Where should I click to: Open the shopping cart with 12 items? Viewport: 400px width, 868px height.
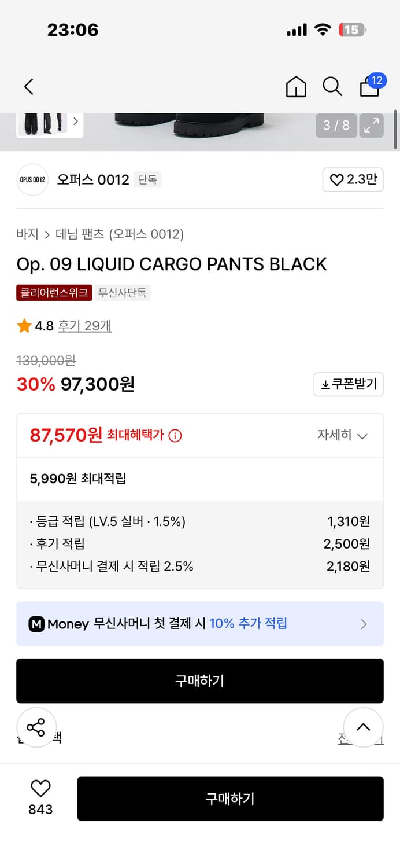368,88
